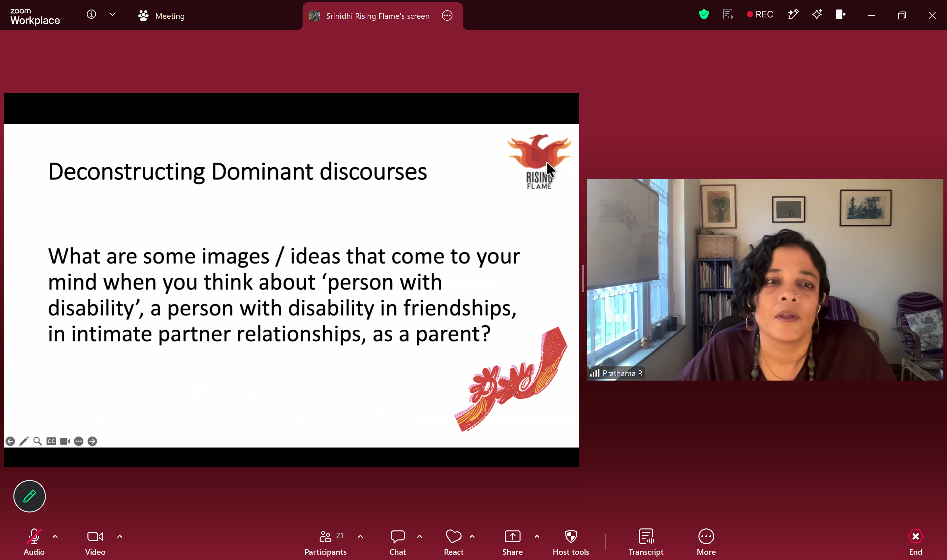Screen dimensions: 947x560
Task: Open the meeting information icon
Action: click(x=91, y=14)
